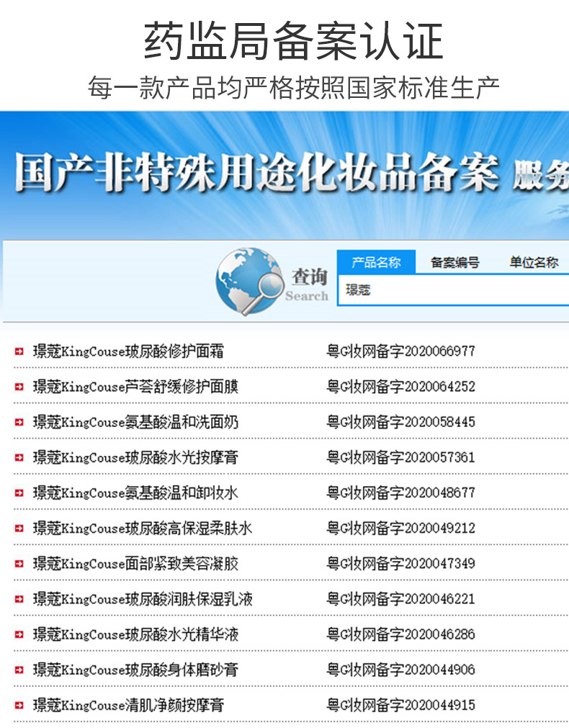This screenshot has width=569, height=728.
Task: Select the 产品名称 tab
Action: click(x=376, y=263)
